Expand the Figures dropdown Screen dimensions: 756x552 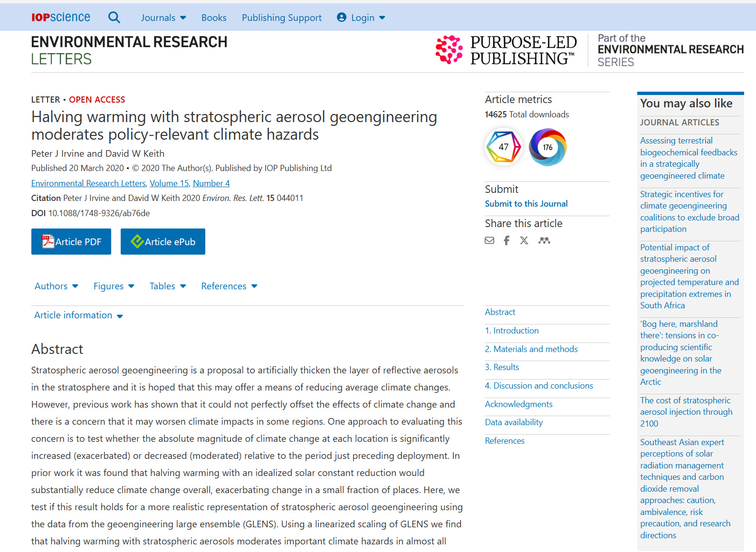coord(114,286)
